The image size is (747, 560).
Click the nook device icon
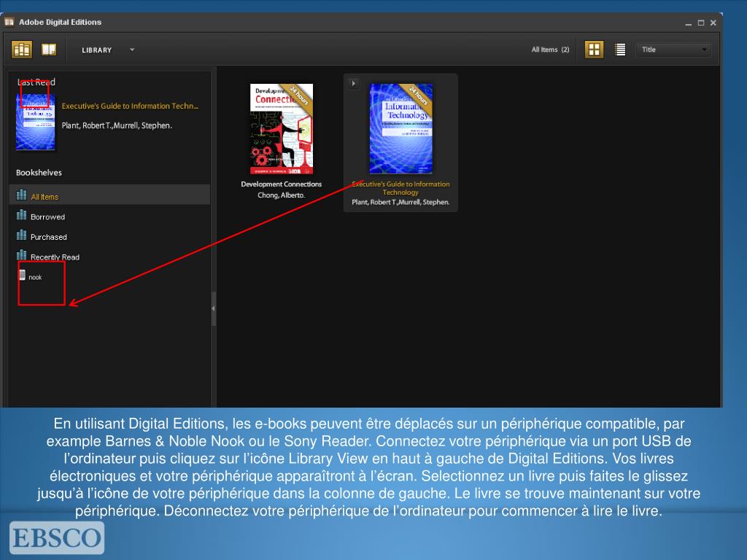[22, 275]
